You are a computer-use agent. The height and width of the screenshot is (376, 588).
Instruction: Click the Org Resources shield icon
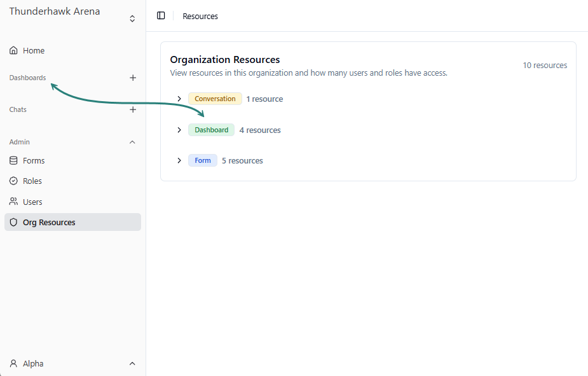click(x=13, y=223)
